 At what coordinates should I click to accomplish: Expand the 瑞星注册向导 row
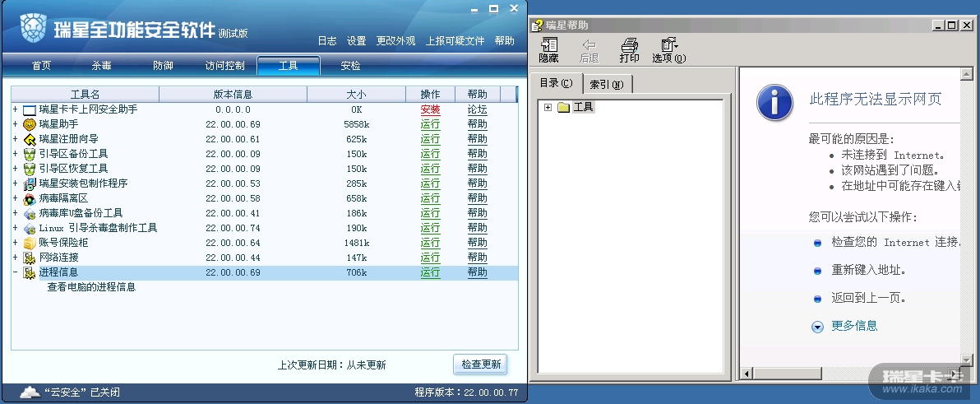[16, 139]
